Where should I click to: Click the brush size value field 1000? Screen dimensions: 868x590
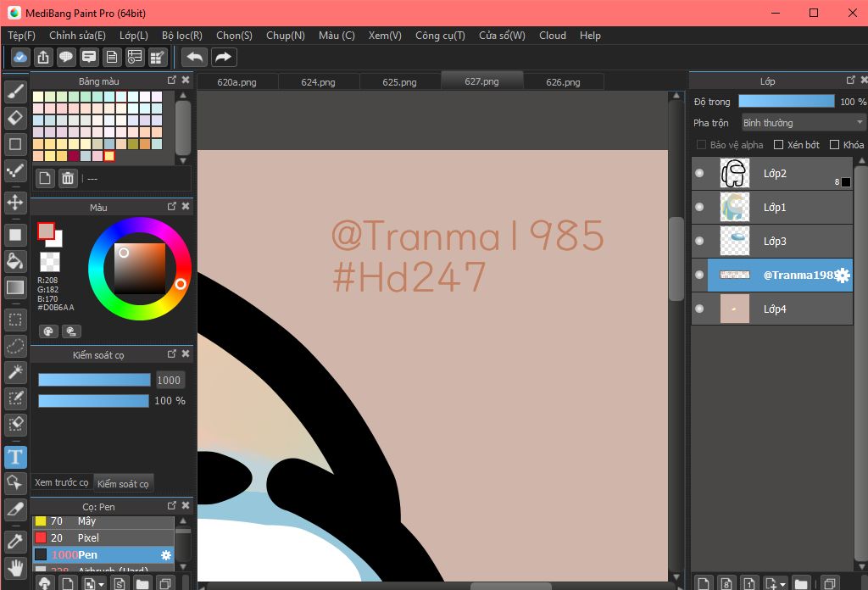169,380
